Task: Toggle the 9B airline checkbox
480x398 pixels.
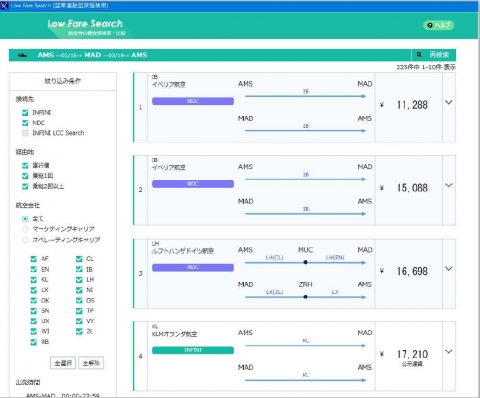Action: (x=34, y=342)
